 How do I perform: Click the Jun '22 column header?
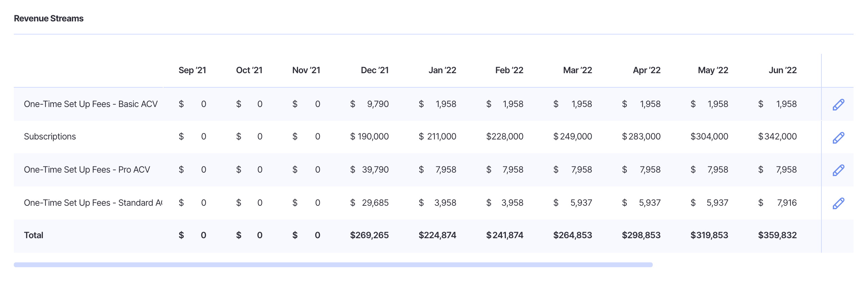pos(782,70)
